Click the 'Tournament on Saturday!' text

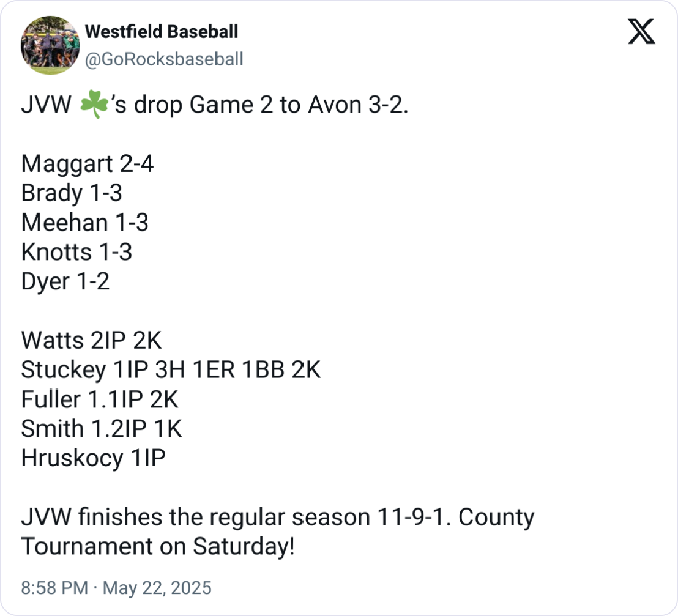[x=158, y=546]
